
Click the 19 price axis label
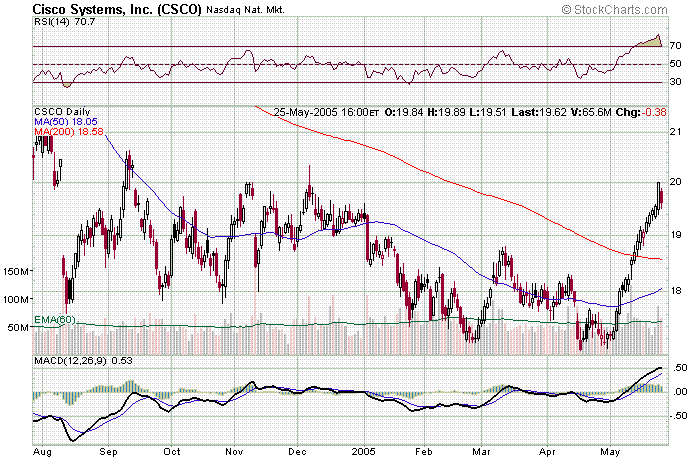(x=675, y=235)
